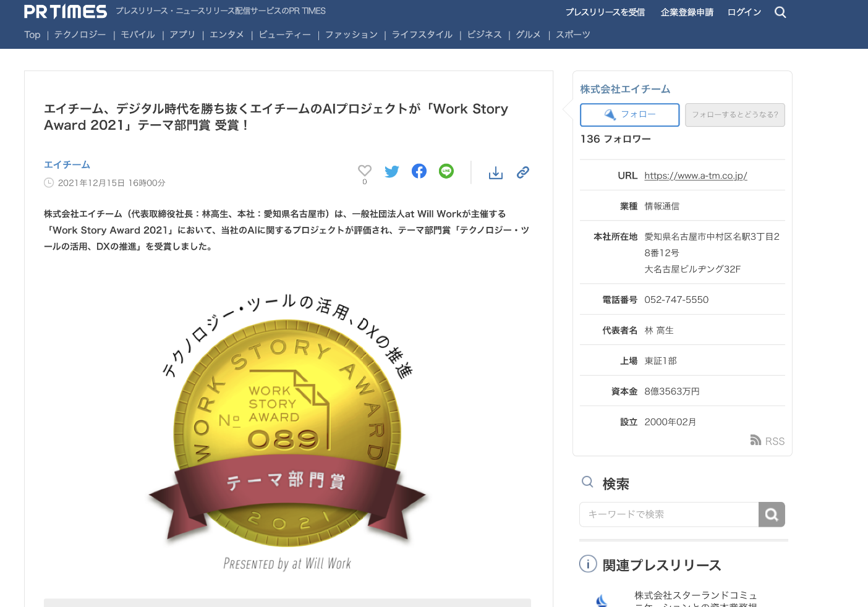Click the representative name 林 高生

click(659, 331)
